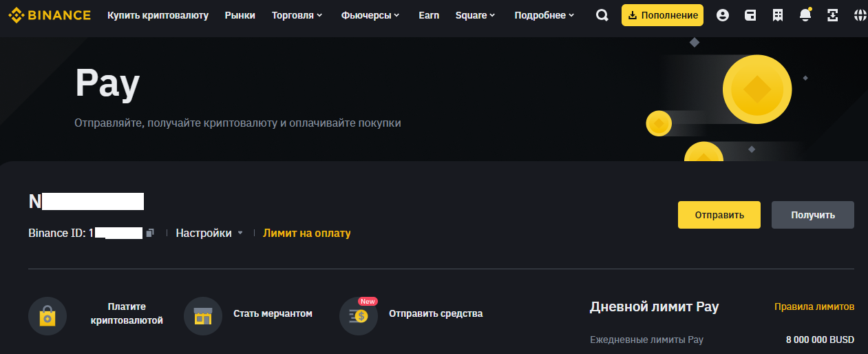The image size is (868, 354).
Task: Open the Настройки dropdown
Action: 209,233
